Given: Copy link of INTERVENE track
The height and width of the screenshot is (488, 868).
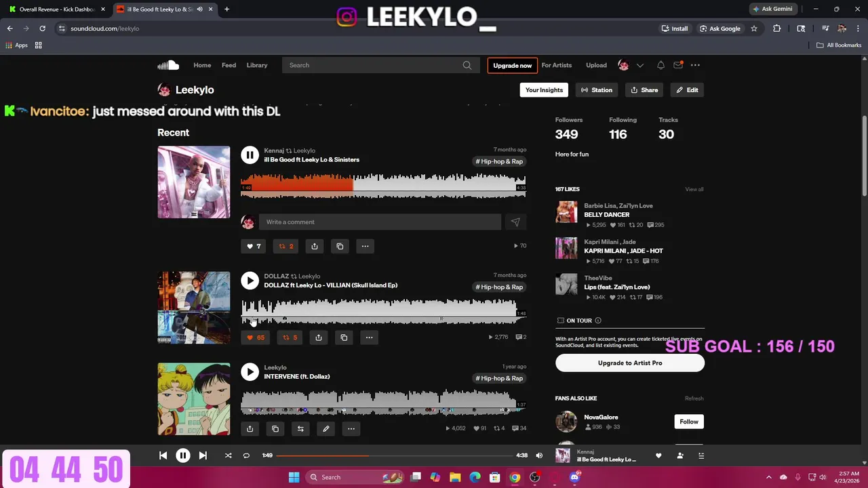Looking at the screenshot, I should point(275,428).
